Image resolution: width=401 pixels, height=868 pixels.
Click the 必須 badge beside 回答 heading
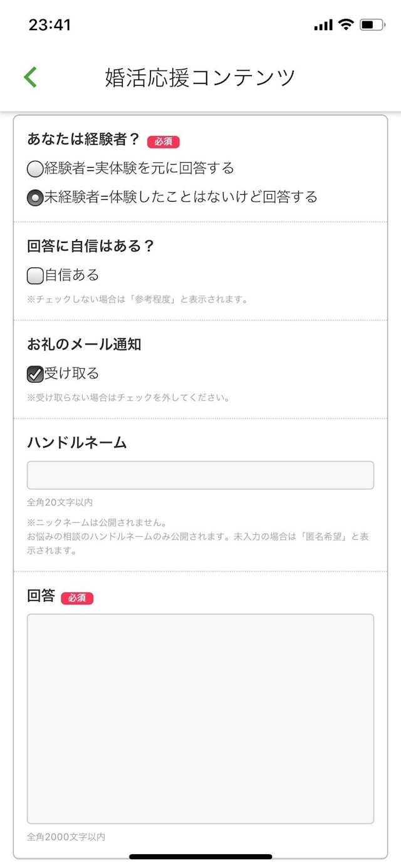(x=77, y=598)
